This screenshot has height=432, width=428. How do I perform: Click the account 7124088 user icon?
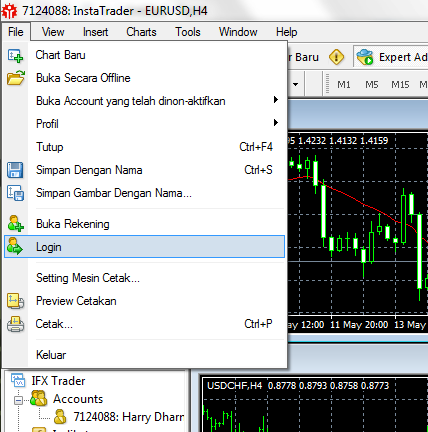[60, 417]
